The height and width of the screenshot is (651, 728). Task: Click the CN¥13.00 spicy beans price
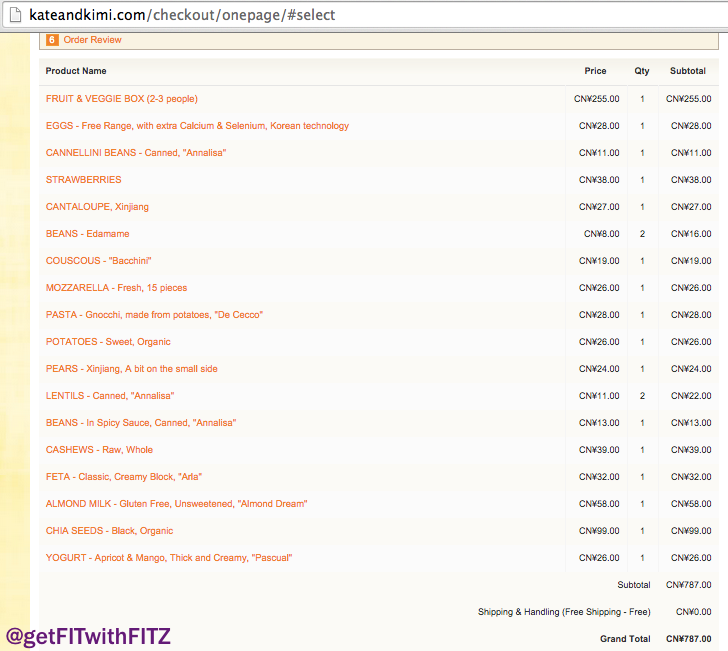[599, 423]
